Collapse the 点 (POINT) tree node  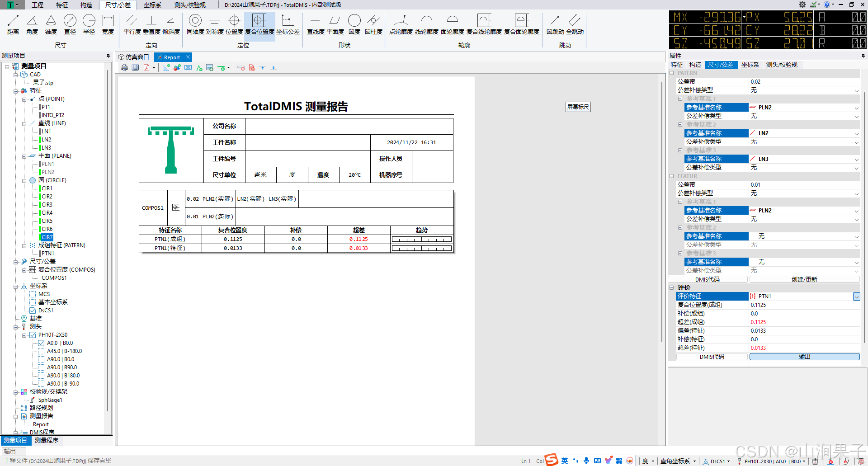pyautogui.click(x=24, y=99)
